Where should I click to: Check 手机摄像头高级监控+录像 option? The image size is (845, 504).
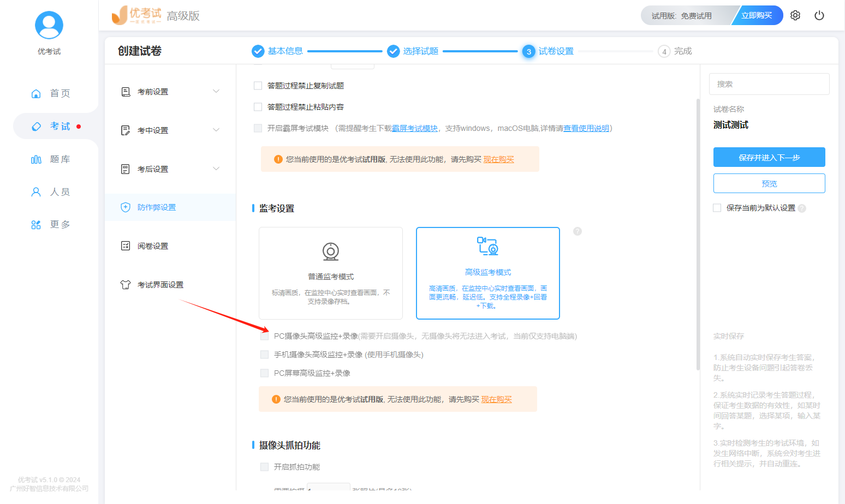coord(265,355)
